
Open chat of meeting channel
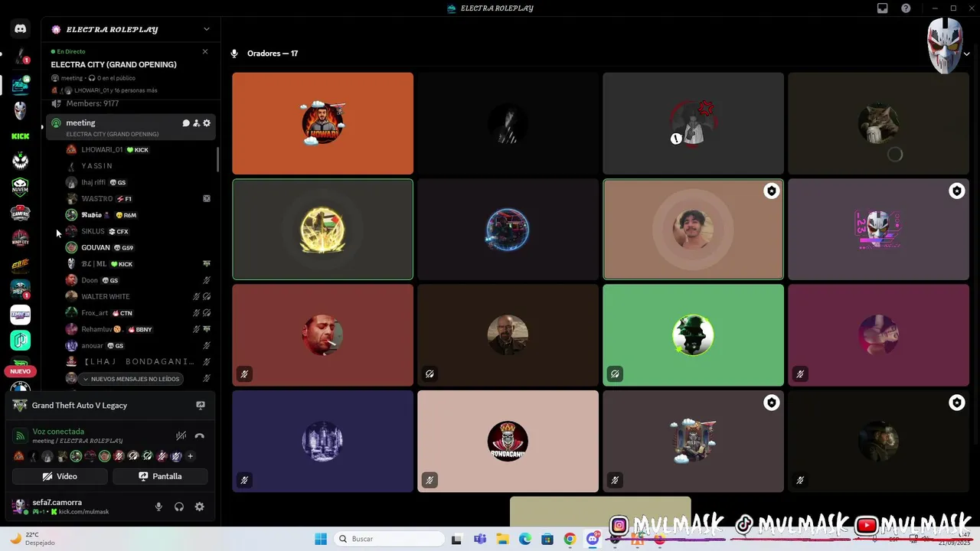(186, 122)
